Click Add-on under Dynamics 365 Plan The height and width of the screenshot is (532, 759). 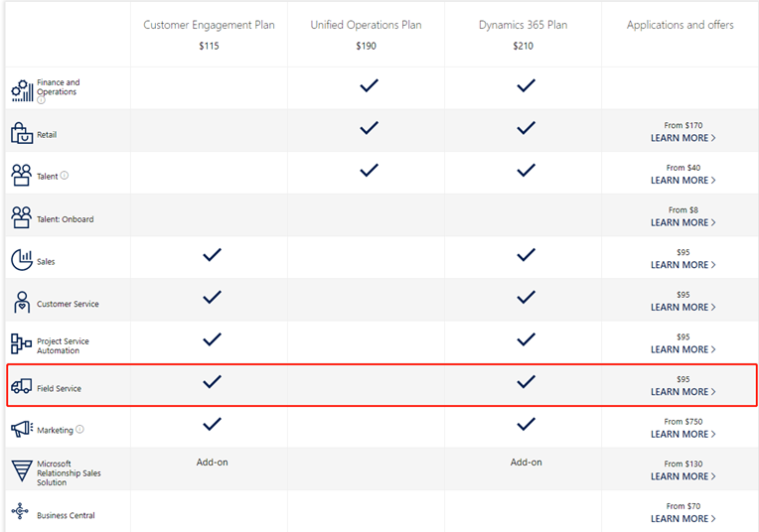[527, 463]
